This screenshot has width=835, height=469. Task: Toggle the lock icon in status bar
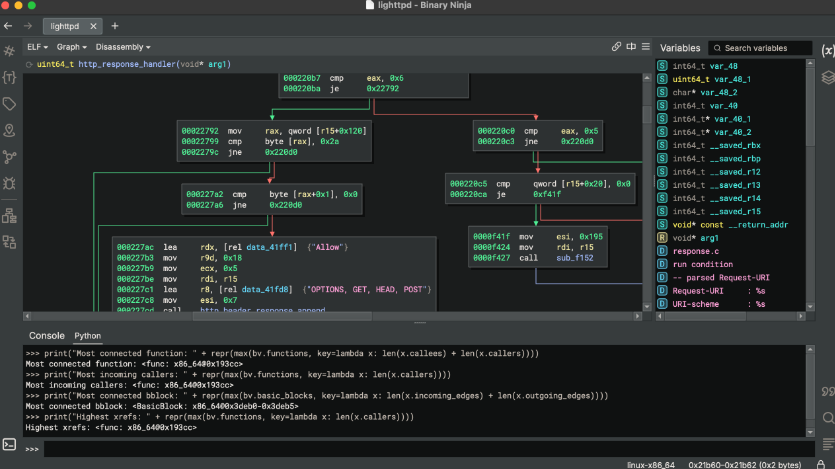[822, 464]
